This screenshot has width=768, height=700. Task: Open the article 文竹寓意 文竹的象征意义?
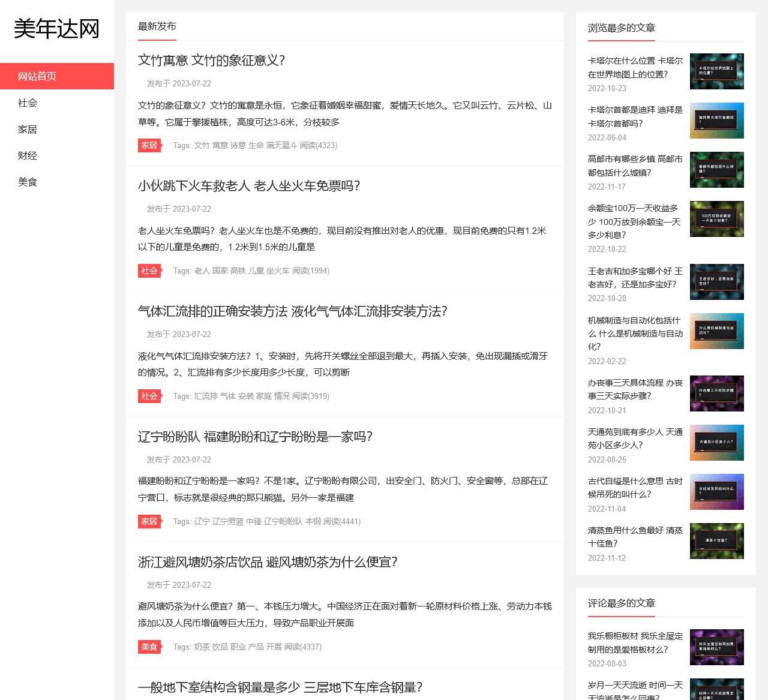[212, 61]
